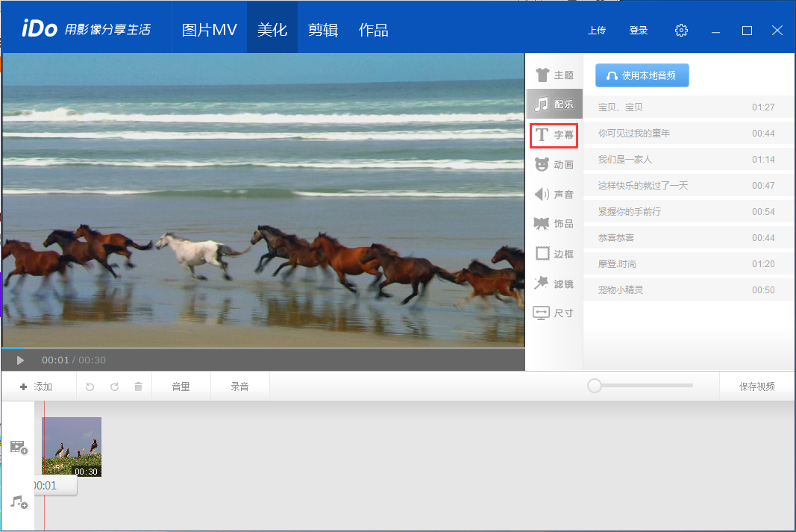Click the undo arrow button
The image size is (796, 532).
pos(90,387)
